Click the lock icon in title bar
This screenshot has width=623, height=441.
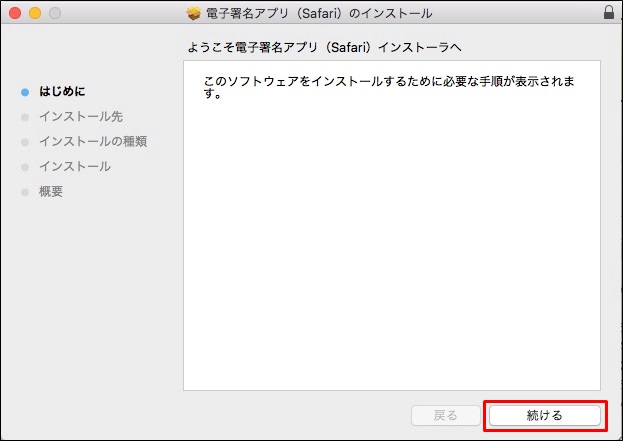(x=609, y=12)
